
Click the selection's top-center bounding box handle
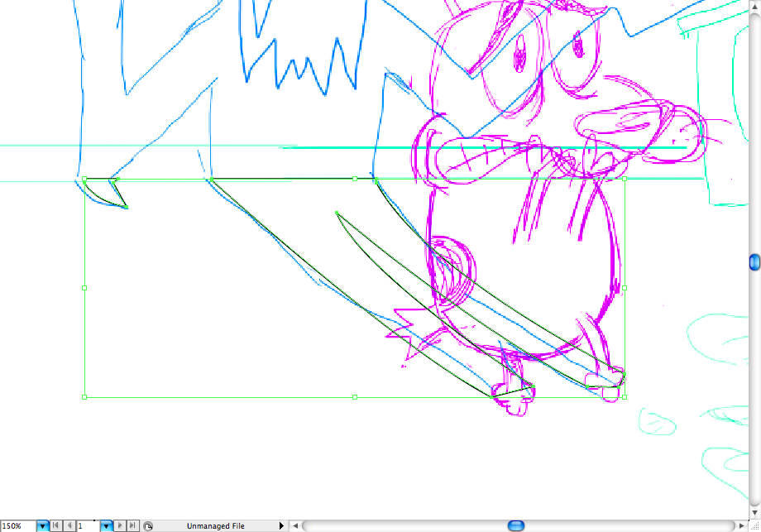(355, 179)
